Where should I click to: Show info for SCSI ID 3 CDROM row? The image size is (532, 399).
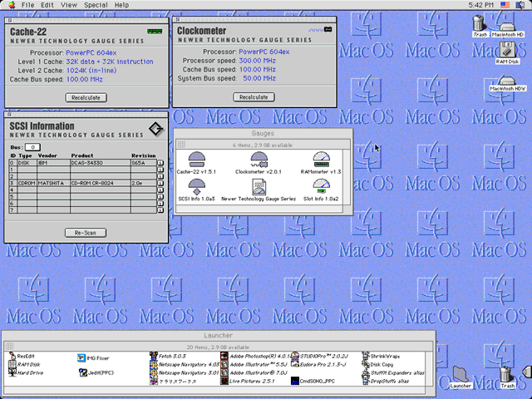pyautogui.click(x=160, y=183)
